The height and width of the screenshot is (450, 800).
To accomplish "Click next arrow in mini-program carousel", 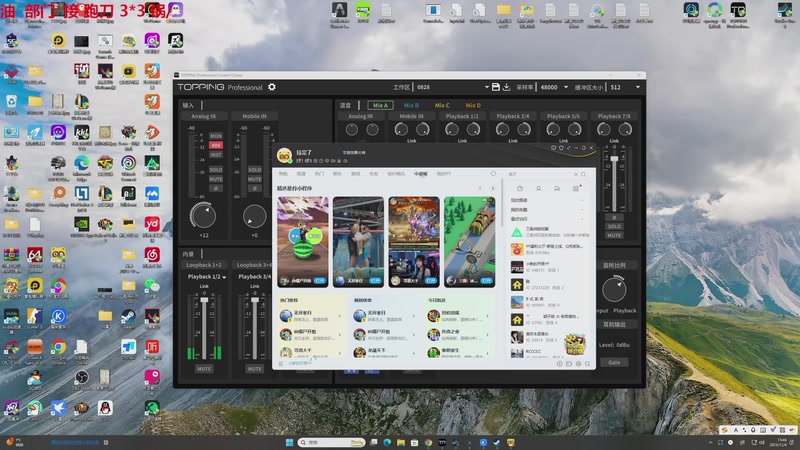I will click(x=492, y=188).
